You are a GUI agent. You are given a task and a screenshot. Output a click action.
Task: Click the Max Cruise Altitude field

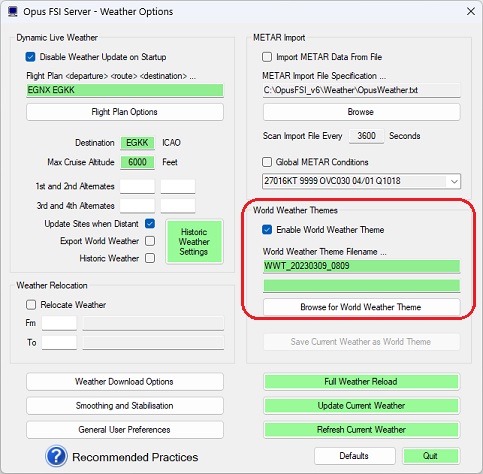pos(137,162)
